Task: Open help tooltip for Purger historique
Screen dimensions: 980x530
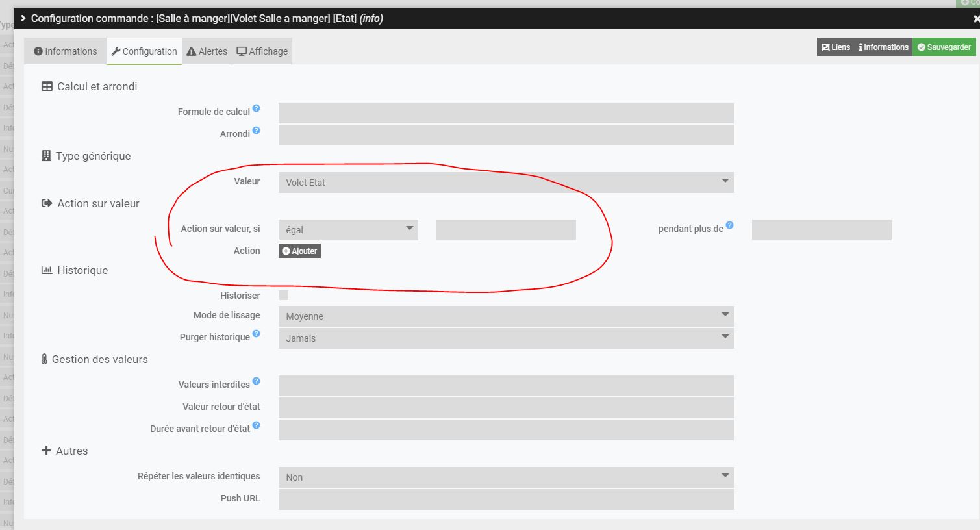Action: click(257, 334)
